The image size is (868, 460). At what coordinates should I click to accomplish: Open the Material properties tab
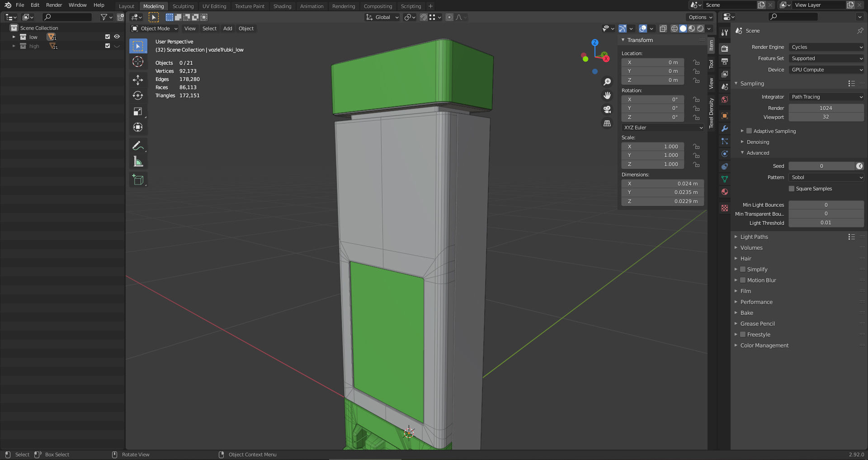725,192
